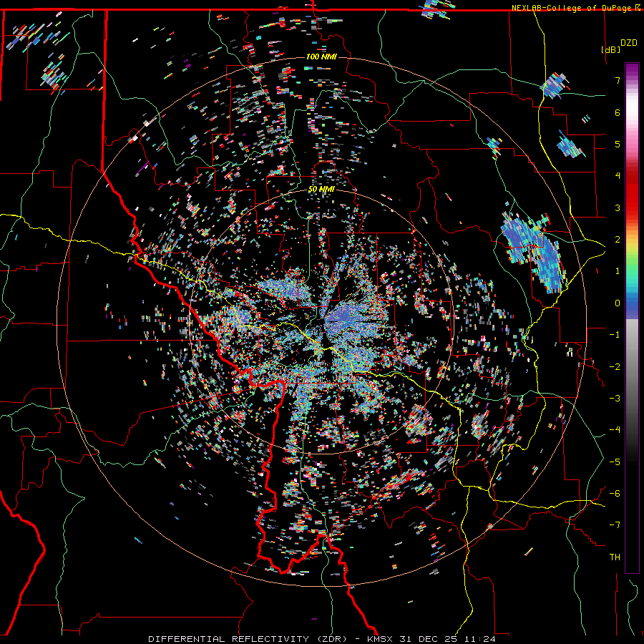The width and height of the screenshot is (644, 644).
Task: Click the "-7" scale value
Action: [615, 525]
